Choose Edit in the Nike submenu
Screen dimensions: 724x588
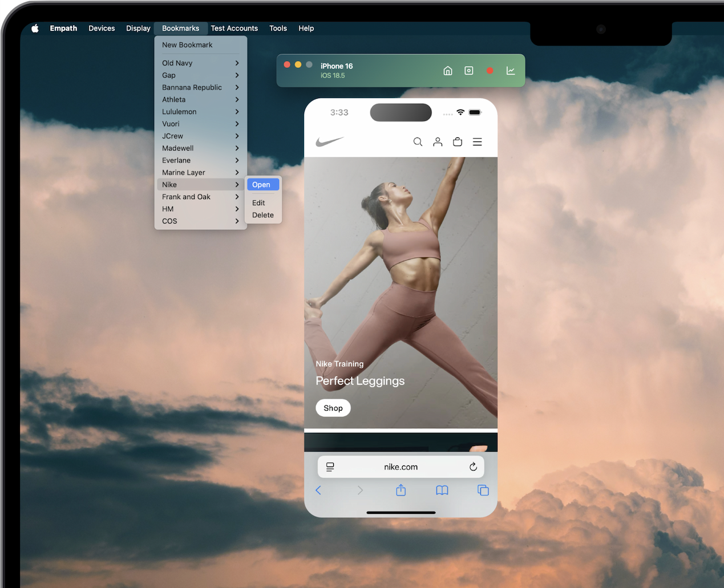point(263,203)
